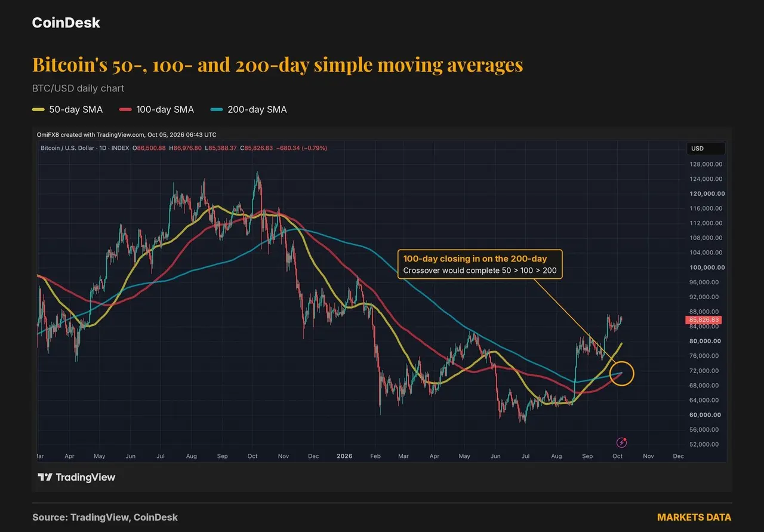The height and width of the screenshot is (532, 764).
Task: Click the "MARKETS DATA" footer label
Action: [x=694, y=518]
